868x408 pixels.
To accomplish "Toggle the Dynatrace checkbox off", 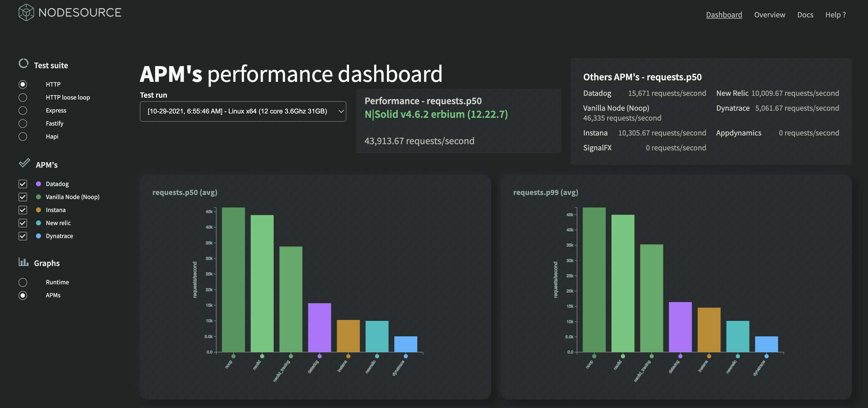I will [x=23, y=236].
